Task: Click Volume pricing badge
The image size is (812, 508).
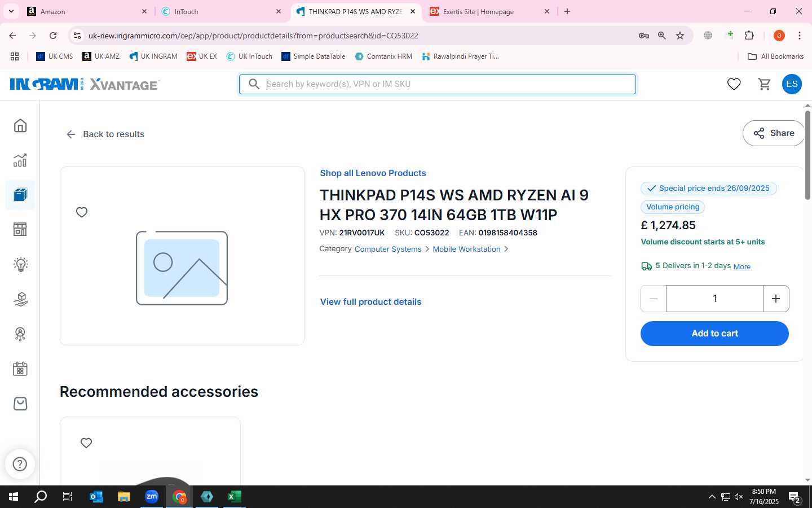Action: pyautogui.click(x=673, y=207)
